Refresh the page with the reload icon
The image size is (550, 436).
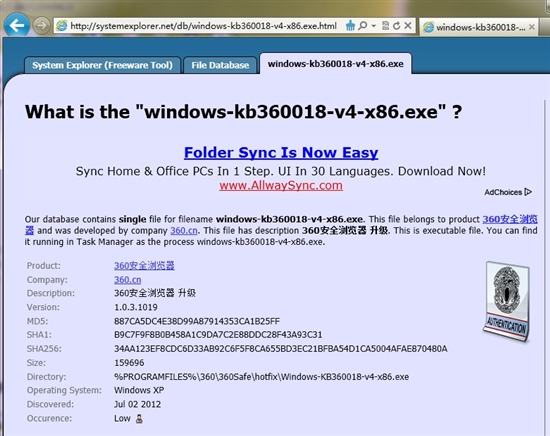(x=397, y=26)
